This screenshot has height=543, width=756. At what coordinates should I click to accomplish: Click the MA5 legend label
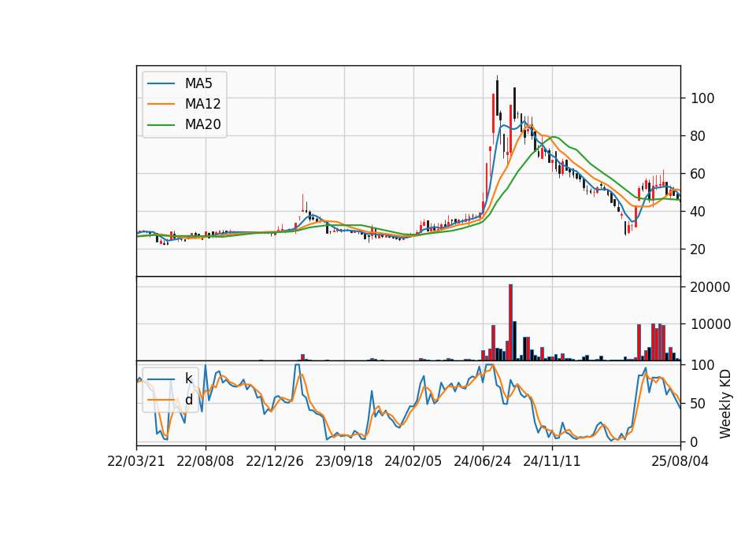198,83
